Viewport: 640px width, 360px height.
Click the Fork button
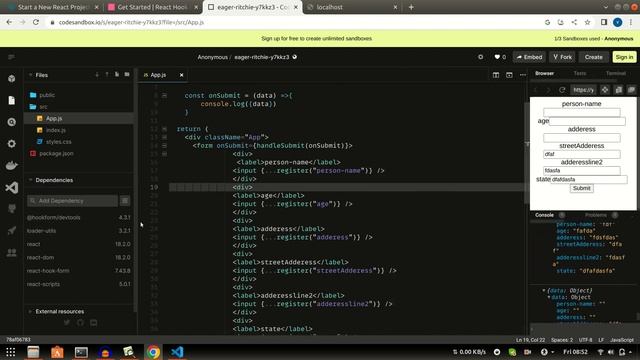tap(562, 57)
